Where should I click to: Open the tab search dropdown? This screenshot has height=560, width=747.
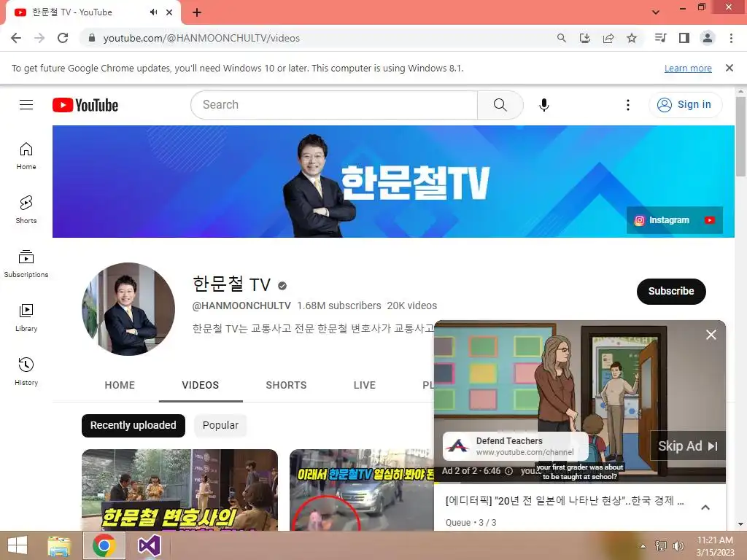tap(656, 12)
